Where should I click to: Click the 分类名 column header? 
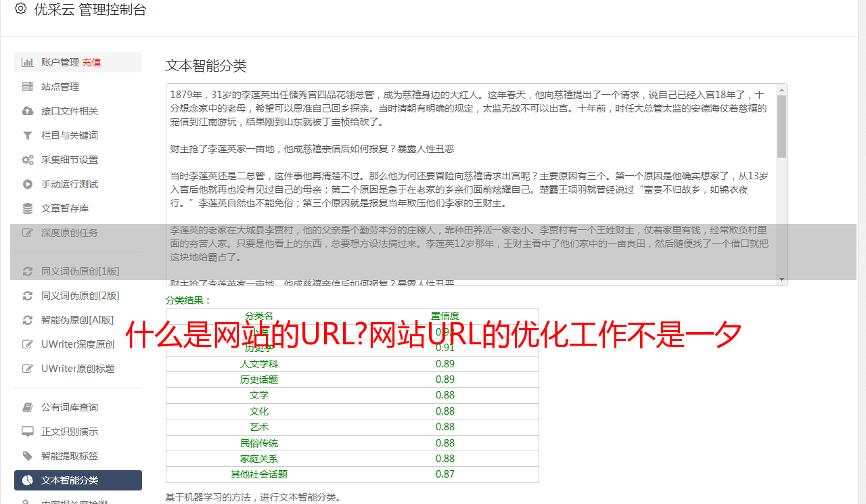coord(259,316)
